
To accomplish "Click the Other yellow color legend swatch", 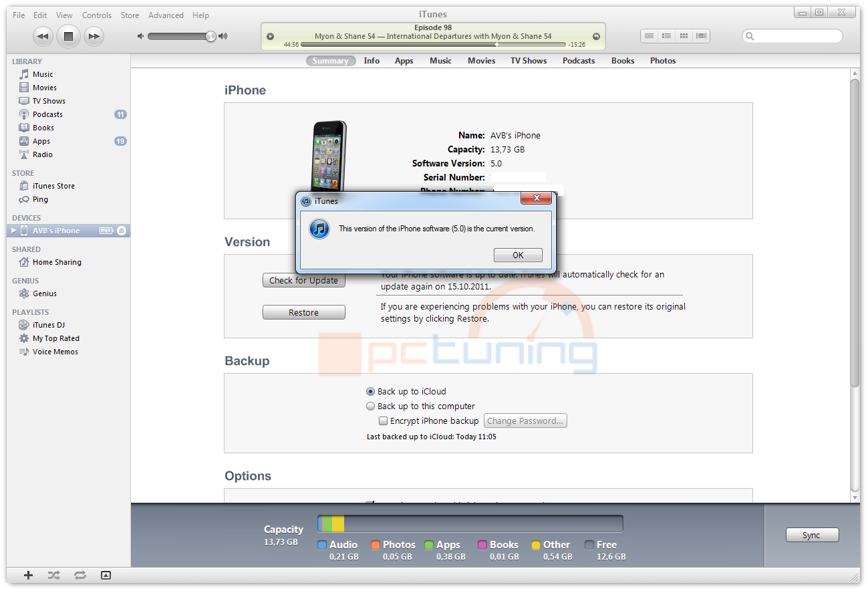I will pos(536,545).
